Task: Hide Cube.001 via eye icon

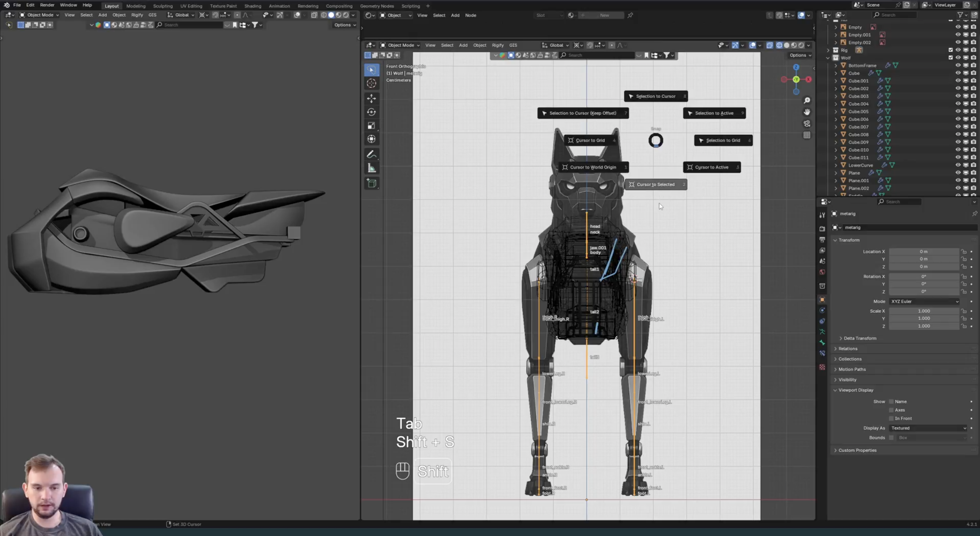Action: [x=958, y=81]
